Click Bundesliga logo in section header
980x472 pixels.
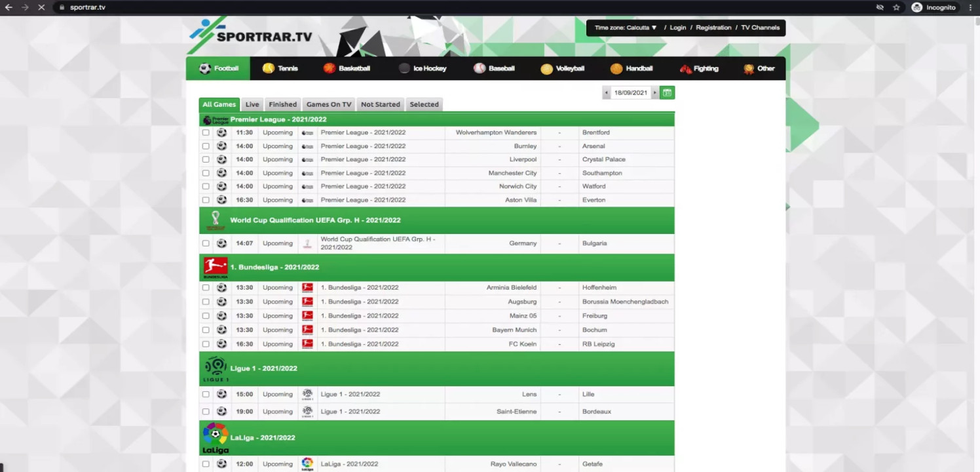click(216, 267)
